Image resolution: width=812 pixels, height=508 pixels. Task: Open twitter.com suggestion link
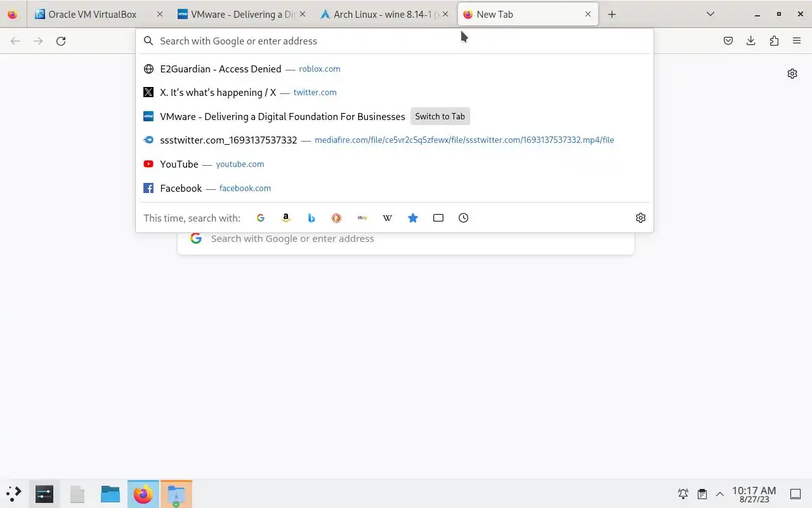pos(315,92)
